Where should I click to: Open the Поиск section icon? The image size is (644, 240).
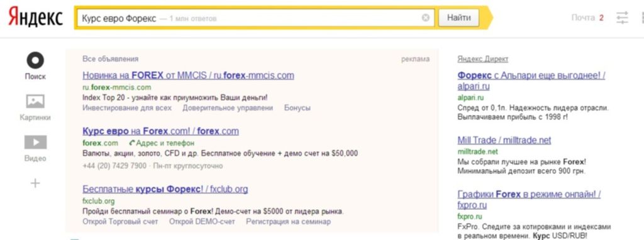click(x=35, y=60)
